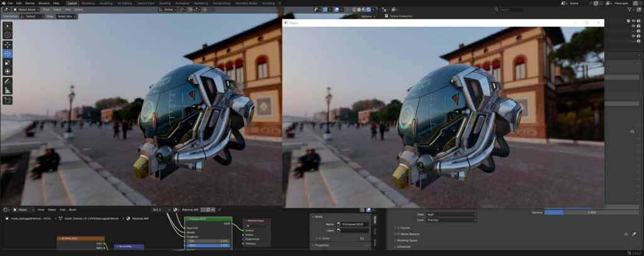Image resolution: width=644 pixels, height=256 pixels.
Task: Select the Cursor tool in the viewport toolbar
Action: 8,35
